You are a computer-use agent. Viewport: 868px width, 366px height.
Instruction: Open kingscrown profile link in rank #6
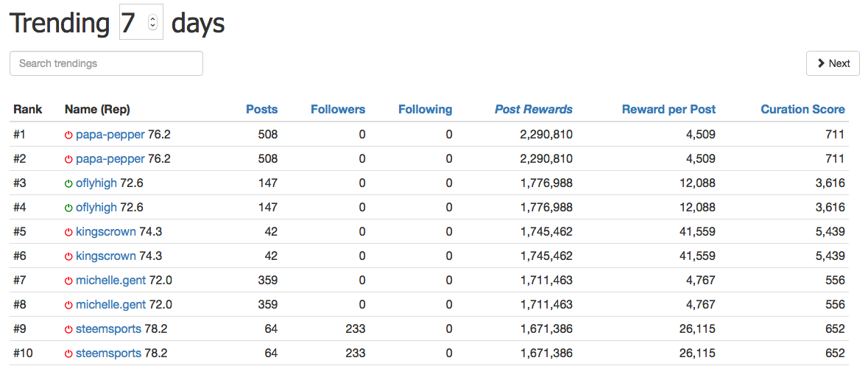(106, 256)
